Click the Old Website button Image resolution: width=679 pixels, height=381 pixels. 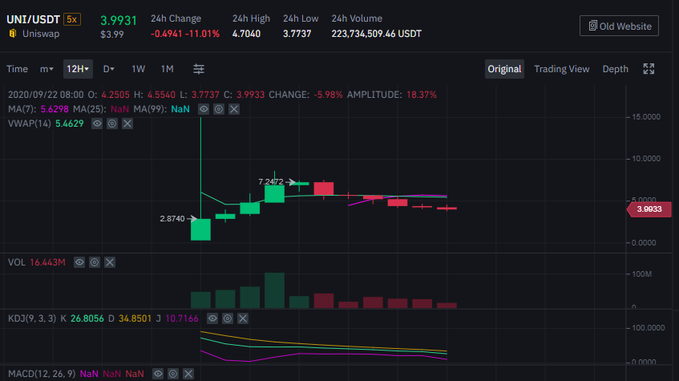(x=619, y=26)
